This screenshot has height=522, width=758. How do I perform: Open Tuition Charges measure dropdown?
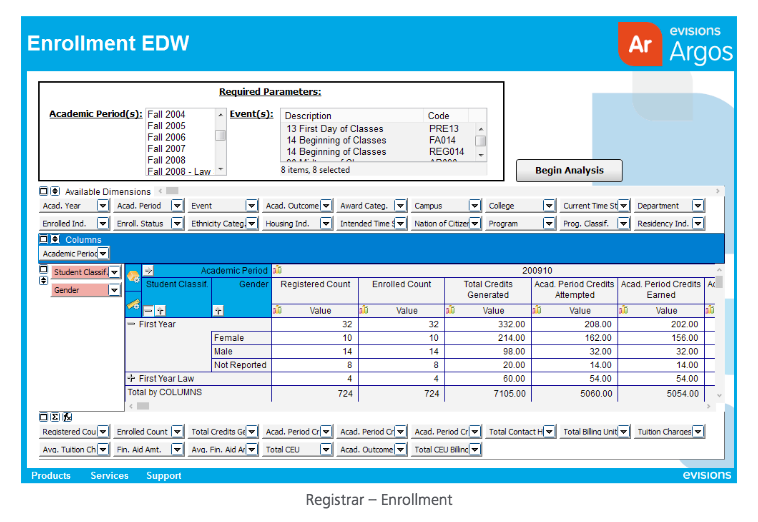pyautogui.click(x=698, y=432)
